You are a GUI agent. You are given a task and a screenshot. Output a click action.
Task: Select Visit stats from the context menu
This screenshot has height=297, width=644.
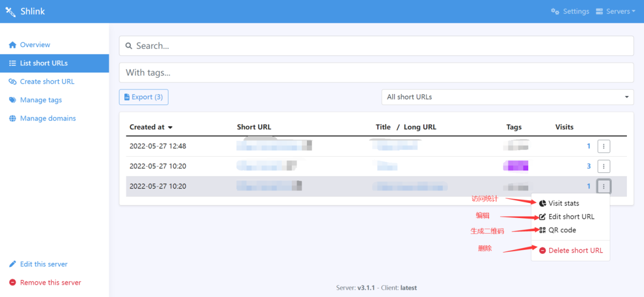coord(563,204)
